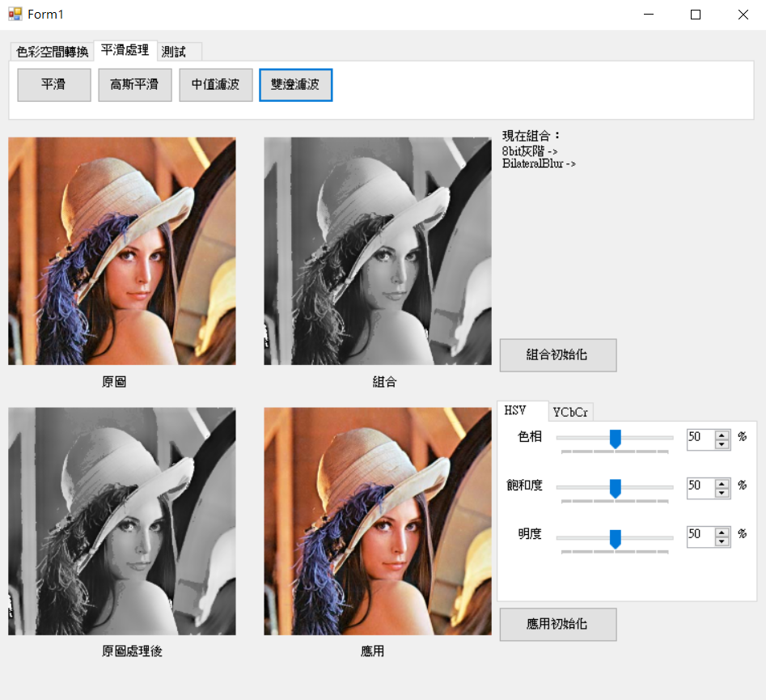Click the '8bit灰階 ->' combination text
This screenshot has width=766, height=700.
pos(530,151)
